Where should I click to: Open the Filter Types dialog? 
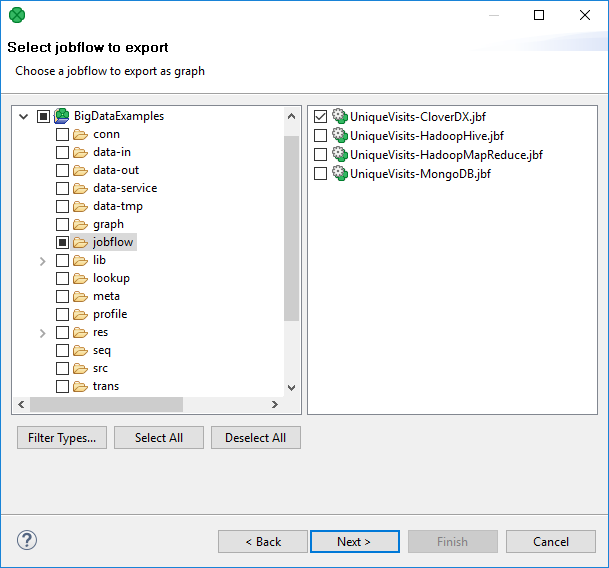click(x=62, y=438)
